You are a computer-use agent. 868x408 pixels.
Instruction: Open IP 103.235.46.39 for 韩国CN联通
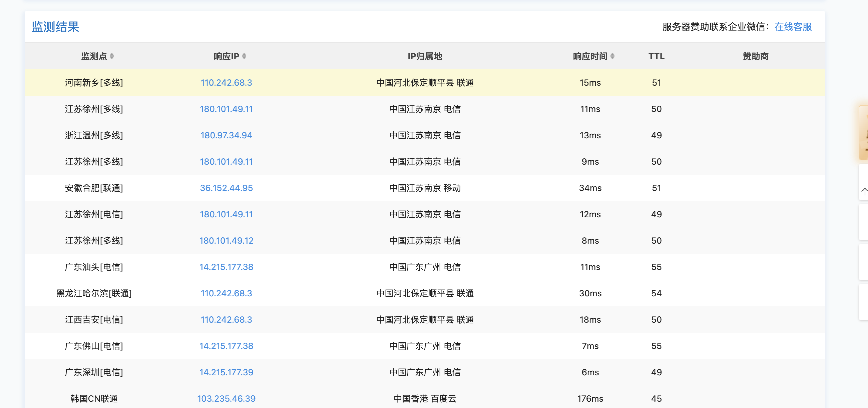pyautogui.click(x=226, y=399)
